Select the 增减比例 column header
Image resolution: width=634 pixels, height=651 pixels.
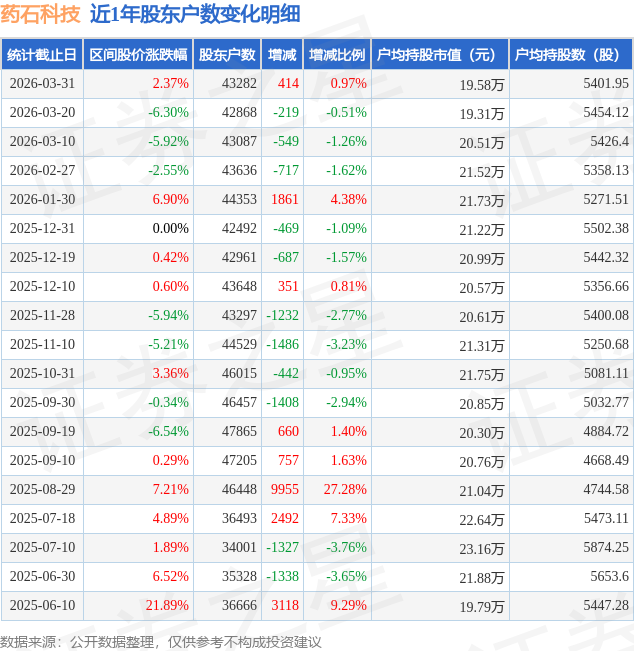click(337, 55)
